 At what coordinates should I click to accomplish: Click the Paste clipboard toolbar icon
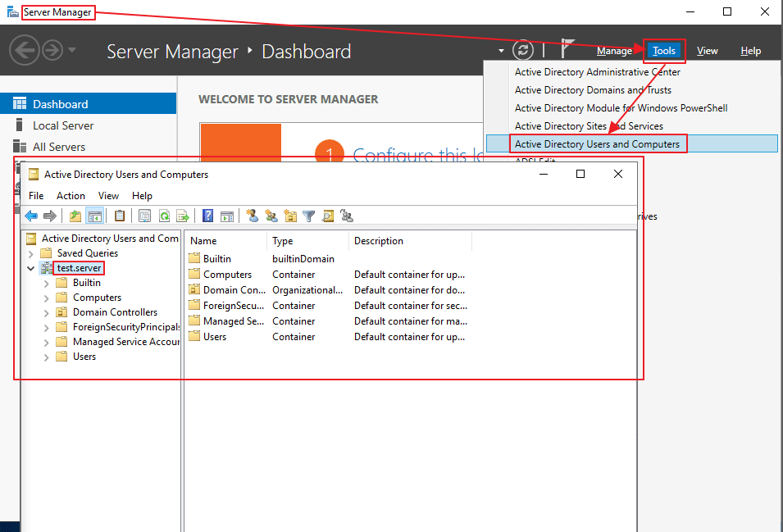pos(120,216)
